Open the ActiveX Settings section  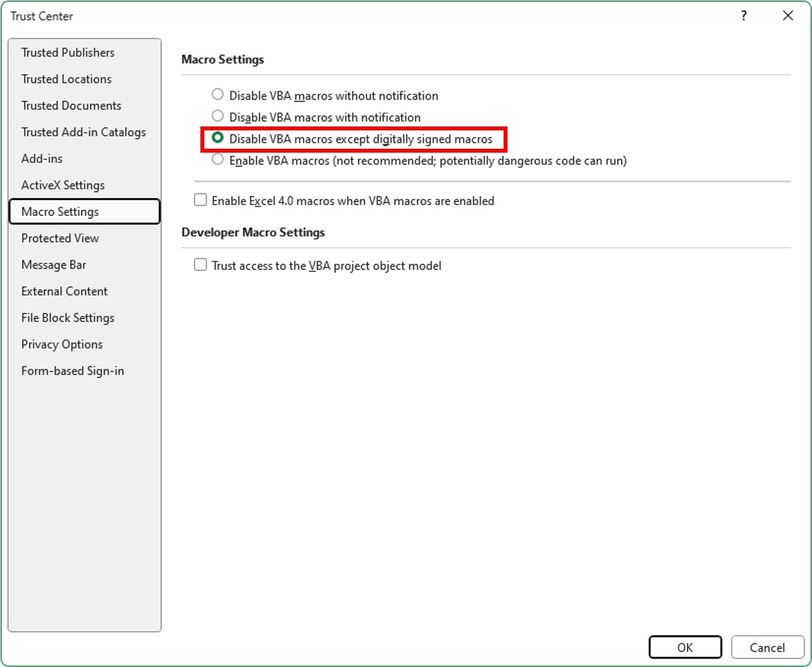click(63, 185)
